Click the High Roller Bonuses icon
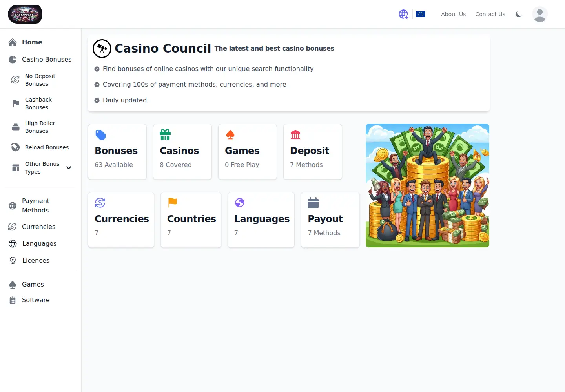 (x=16, y=127)
